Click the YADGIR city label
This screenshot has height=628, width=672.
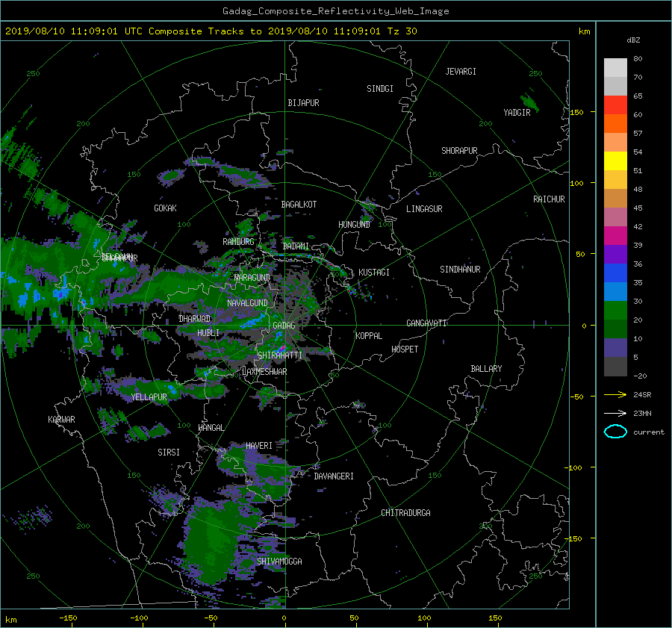(x=517, y=113)
